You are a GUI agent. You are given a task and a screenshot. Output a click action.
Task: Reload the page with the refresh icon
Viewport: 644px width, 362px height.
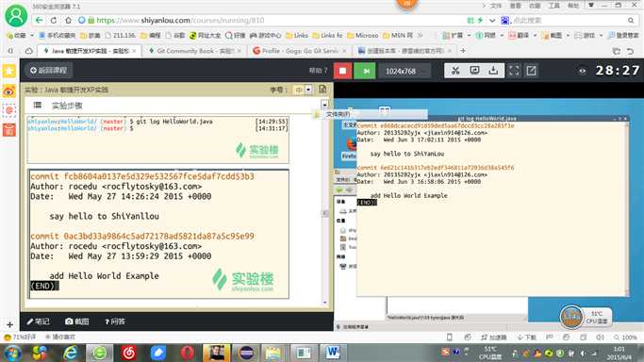[54, 20]
